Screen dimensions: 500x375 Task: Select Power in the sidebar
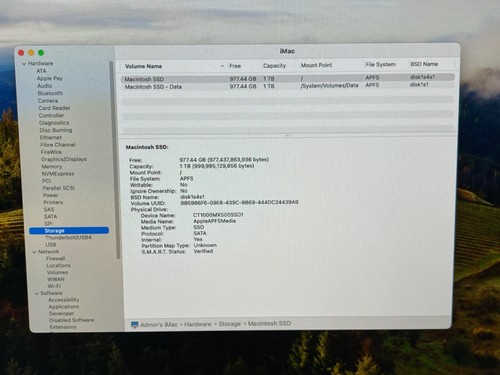tap(50, 195)
